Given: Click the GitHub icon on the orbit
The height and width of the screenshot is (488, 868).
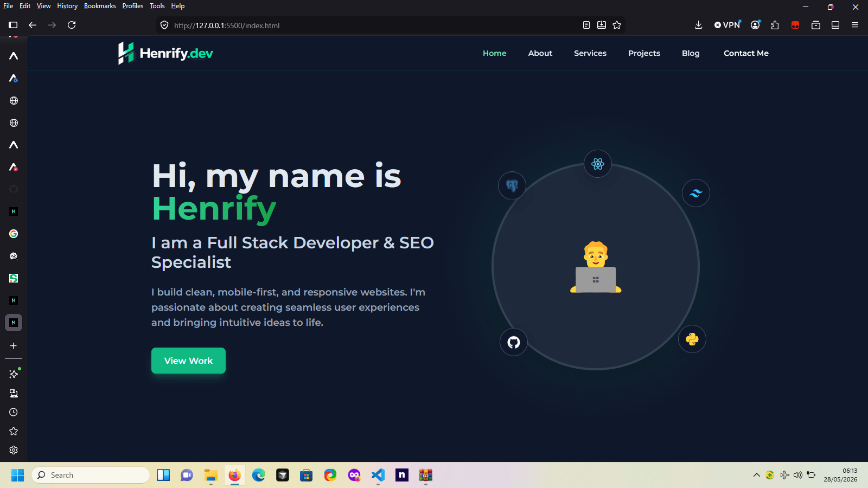Looking at the screenshot, I should pos(514,342).
